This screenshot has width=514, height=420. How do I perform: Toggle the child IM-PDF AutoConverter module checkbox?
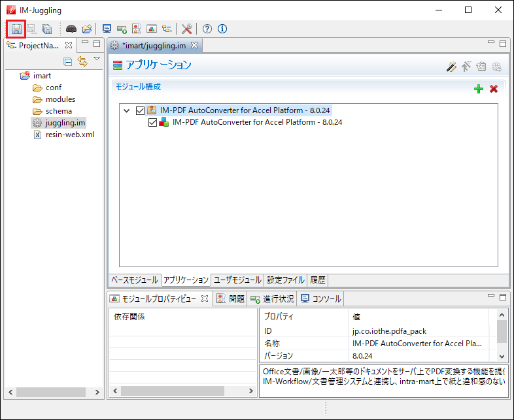[153, 122]
